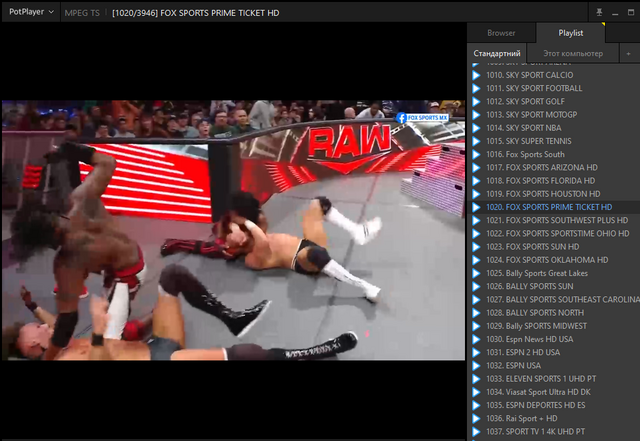Click play icon beside 1018. FOX SPORTS FLORIDA HD
This screenshot has height=441, width=640.
point(476,180)
